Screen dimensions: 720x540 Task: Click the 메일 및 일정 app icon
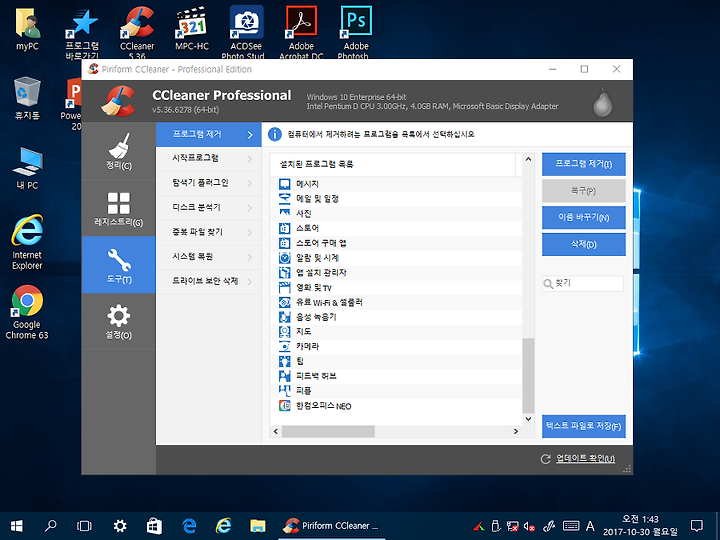coord(285,199)
